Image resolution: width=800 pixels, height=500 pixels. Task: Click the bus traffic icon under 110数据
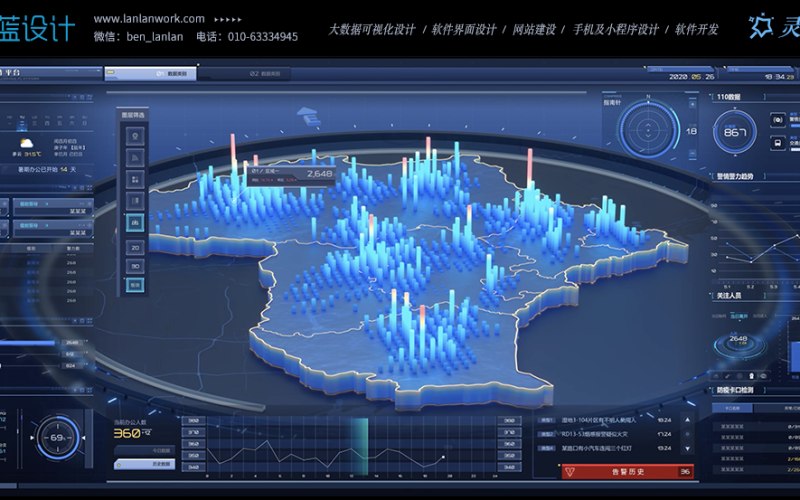click(778, 142)
